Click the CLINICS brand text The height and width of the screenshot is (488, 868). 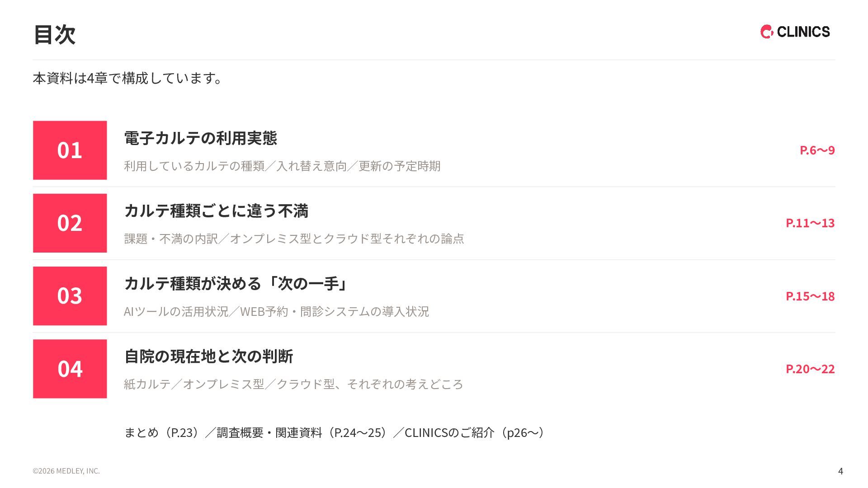803,32
